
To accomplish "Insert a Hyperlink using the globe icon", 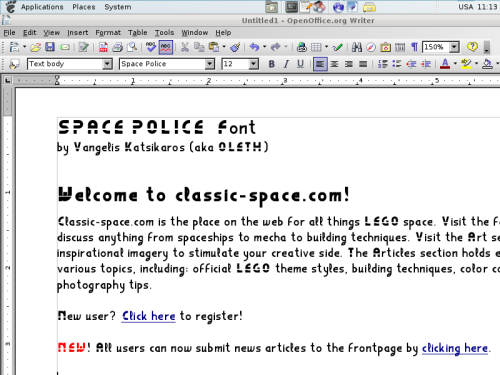I will pos(302,47).
